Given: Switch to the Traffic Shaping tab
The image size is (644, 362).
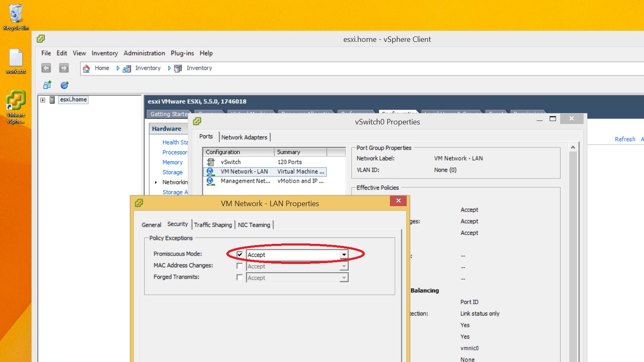Looking at the screenshot, I should (213, 225).
